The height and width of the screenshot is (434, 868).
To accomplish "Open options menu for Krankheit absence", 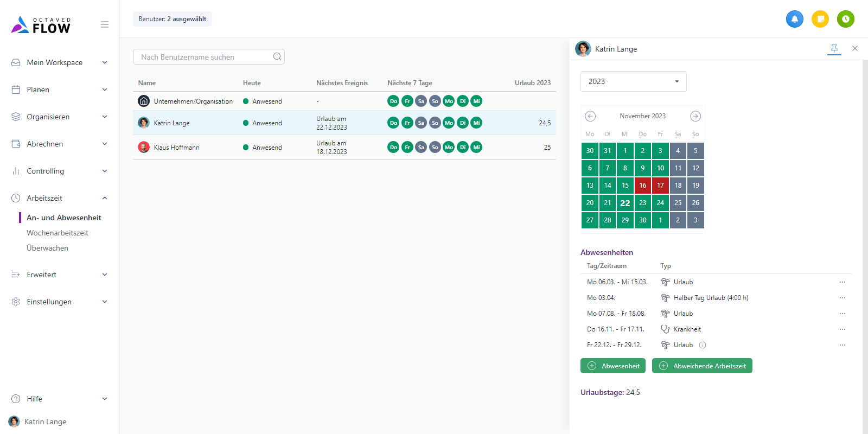I will tap(842, 329).
